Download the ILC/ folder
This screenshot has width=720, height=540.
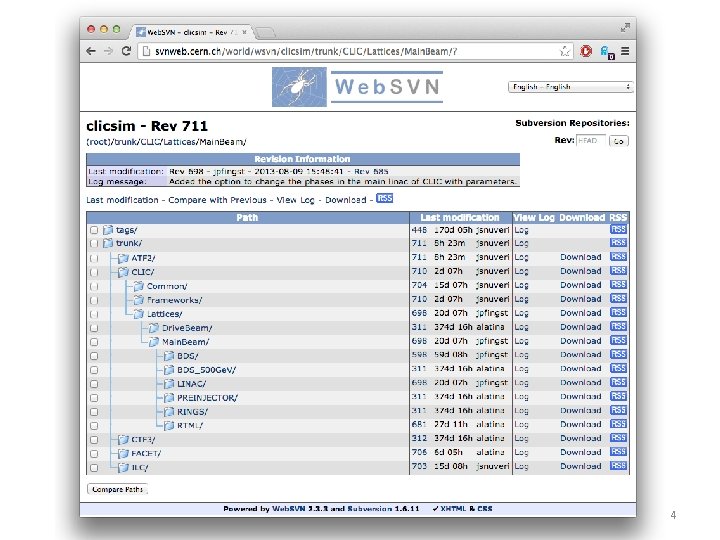[x=580, y=466]
